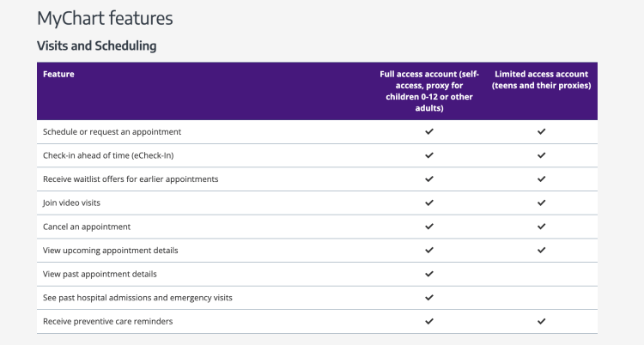Click the Full access checkmark for Cancel an appointment

pyautogui.click(x=429, y=227)
